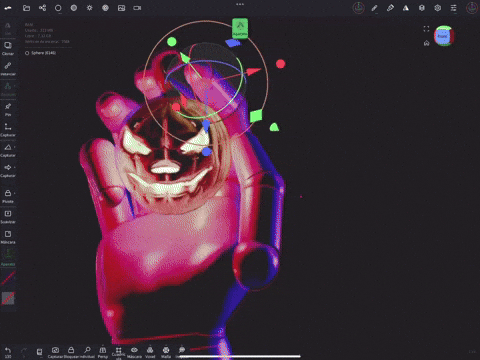Open the layers cube menu
This screenshot has width=480, height=360.
click(x=422, y=8)
